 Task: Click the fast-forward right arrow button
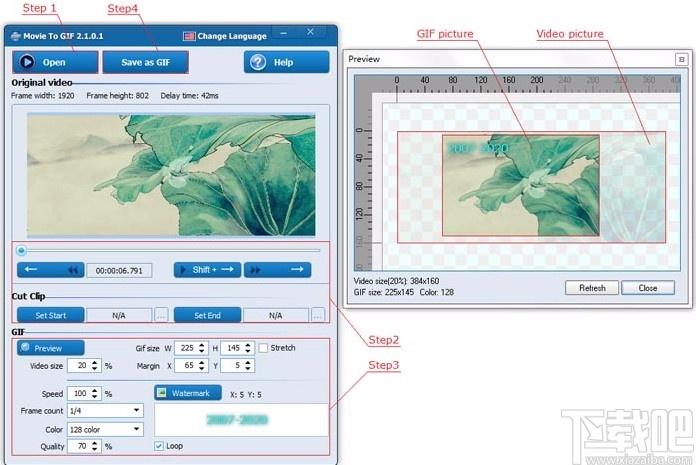coord(277,270)
